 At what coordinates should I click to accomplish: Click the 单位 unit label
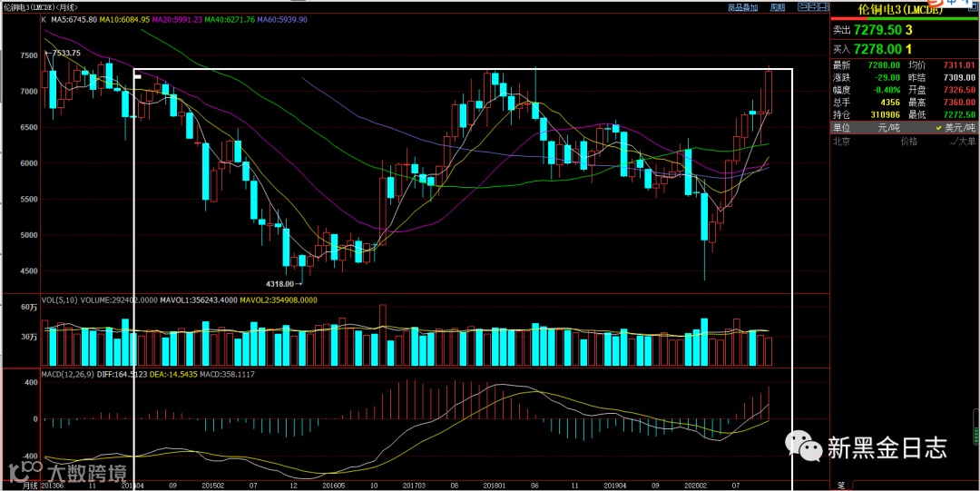pos(841,128)
